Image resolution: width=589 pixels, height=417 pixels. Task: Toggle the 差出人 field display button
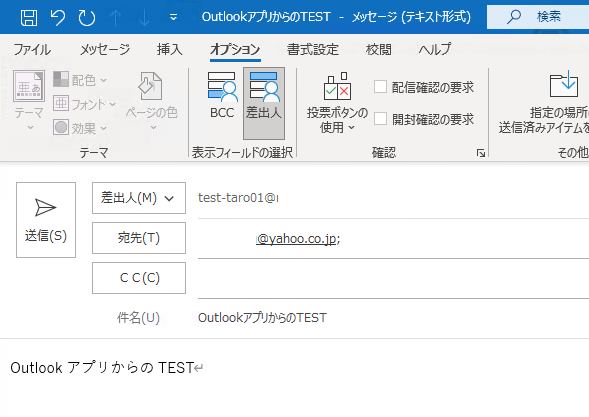[264, 103]
